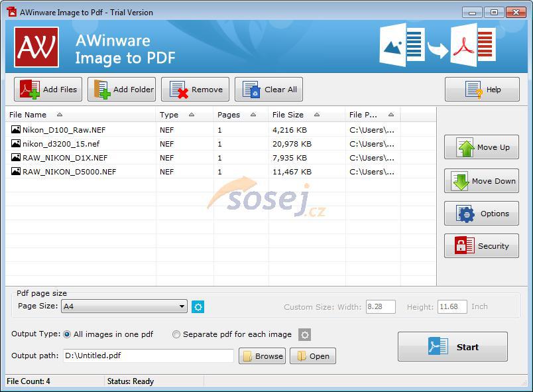Open the Page Size dropdown
The image size is (533, 392).
[124, 306]
